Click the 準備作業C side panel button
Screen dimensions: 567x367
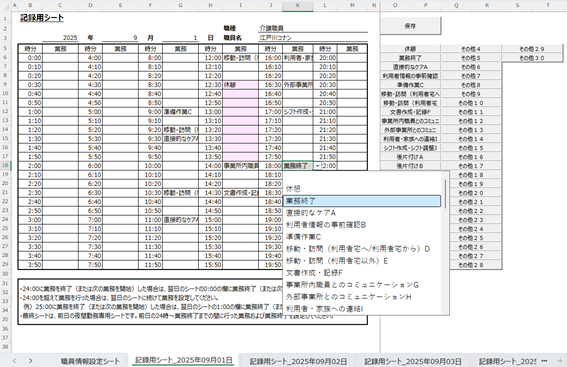410,85
